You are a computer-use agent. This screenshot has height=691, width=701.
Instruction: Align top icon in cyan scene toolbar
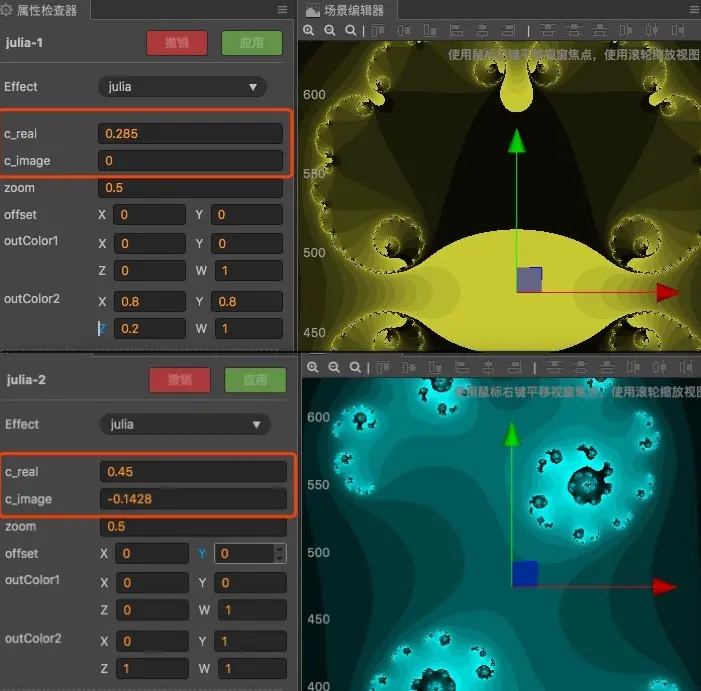pos(383,367)
